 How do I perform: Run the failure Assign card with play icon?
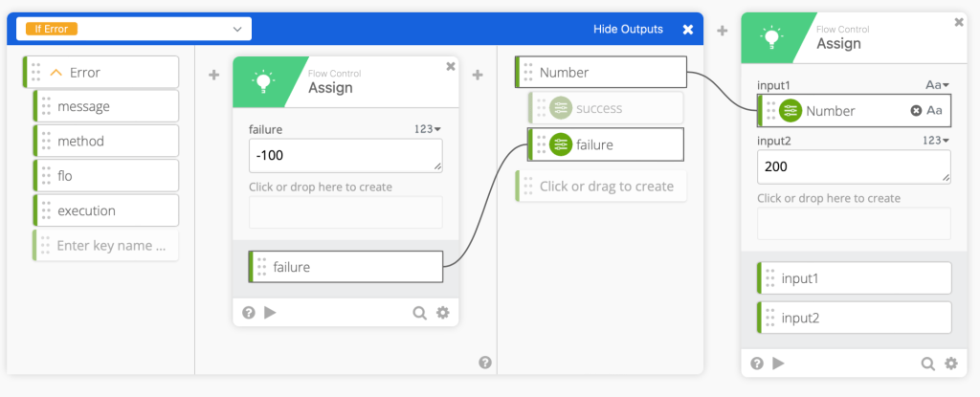click(x=270, y=312)
